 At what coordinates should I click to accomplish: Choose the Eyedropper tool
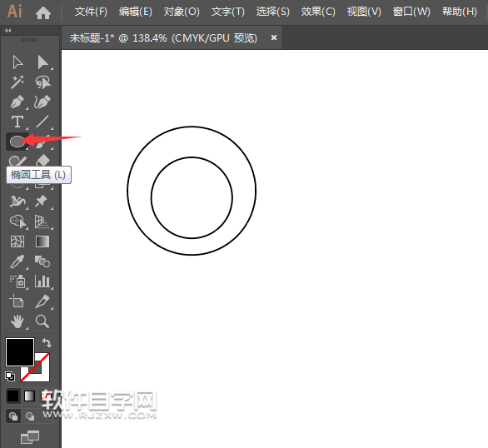17,261
